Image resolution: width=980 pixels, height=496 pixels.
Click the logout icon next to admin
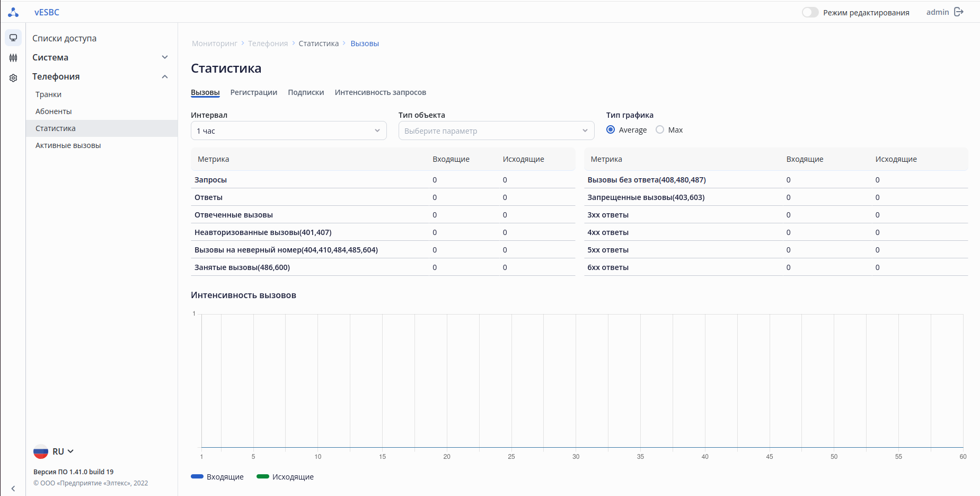[959, 12]
